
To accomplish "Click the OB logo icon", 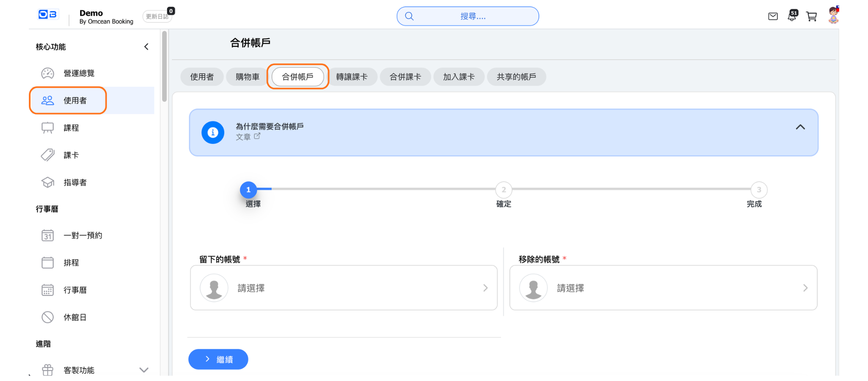I will click(x=47, y=15).
